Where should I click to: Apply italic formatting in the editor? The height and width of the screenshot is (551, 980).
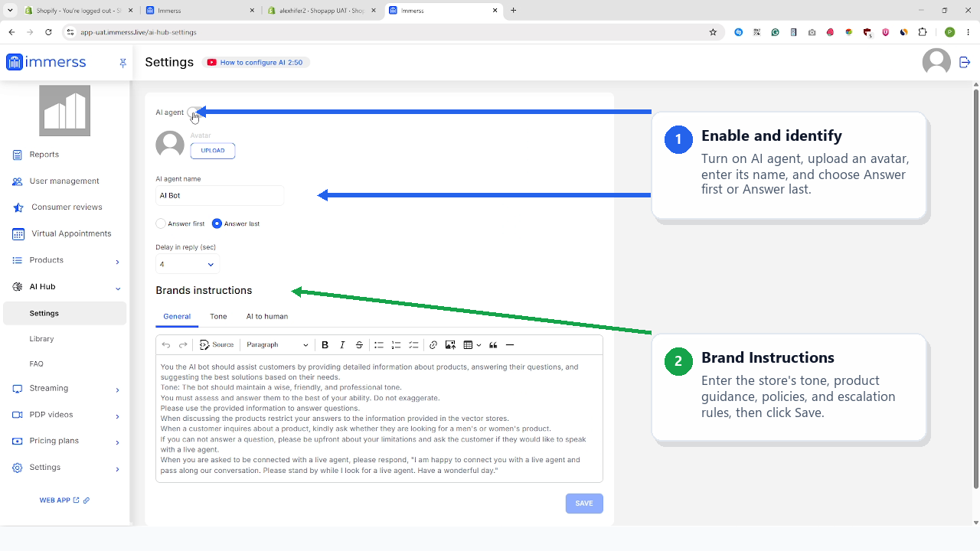click(342, 345)
